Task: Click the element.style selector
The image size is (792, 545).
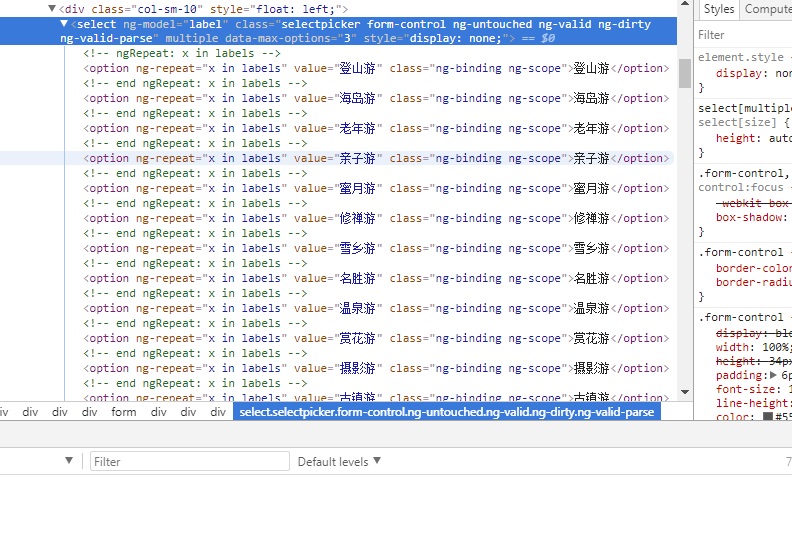Action: pos(741,57)
